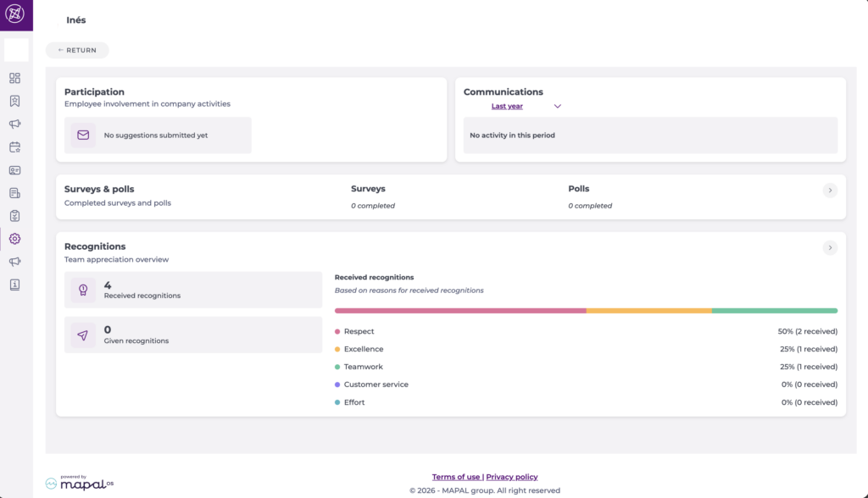868x498 pixels.
Task: Select the calendar star sidebar icon
Action: point(15,147)
